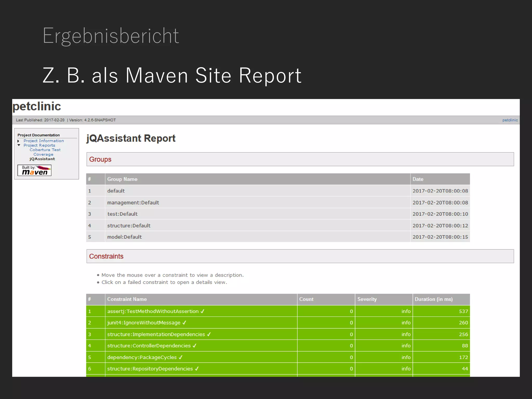Click the date 2017-02-20T08:00:10
This screenshot has height=399, width=532.
coord(440,214)
